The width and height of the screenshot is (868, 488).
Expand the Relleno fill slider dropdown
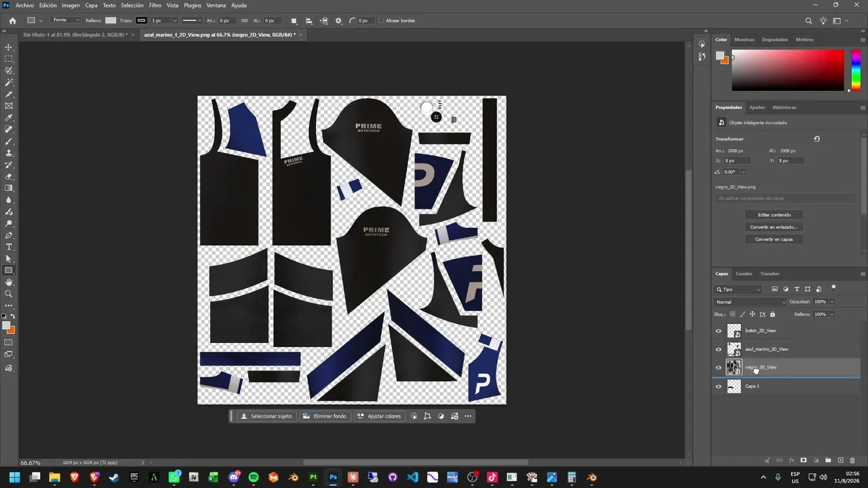click(x=832, y=314)
